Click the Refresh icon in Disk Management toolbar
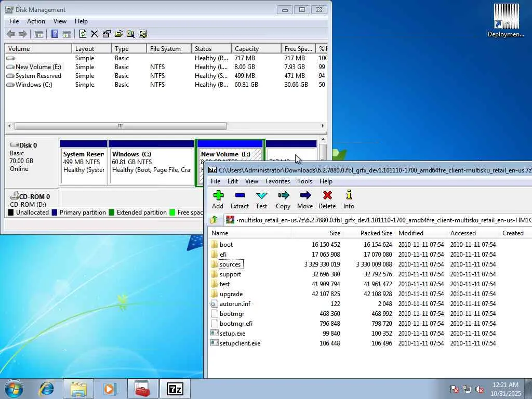 pos(83,34)
